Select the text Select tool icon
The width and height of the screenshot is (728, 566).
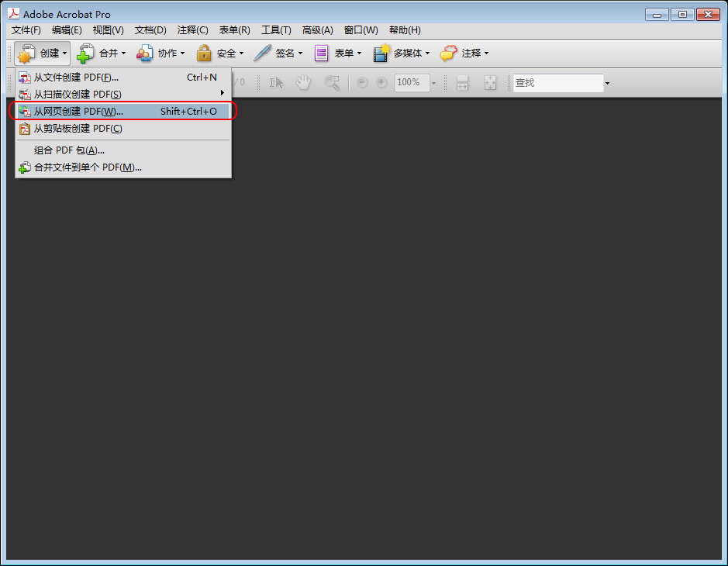(x=276, y=83)
